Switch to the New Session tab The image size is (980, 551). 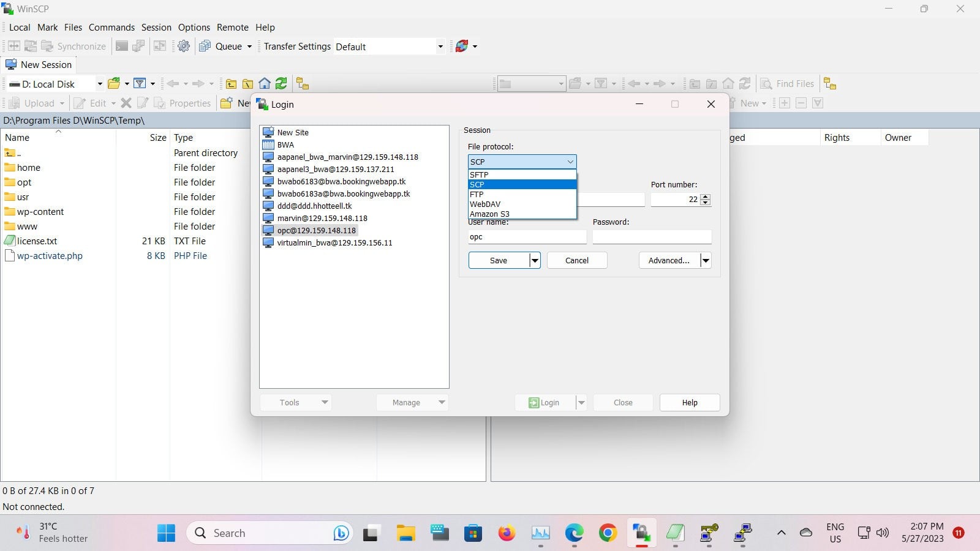tap(39, 65)
